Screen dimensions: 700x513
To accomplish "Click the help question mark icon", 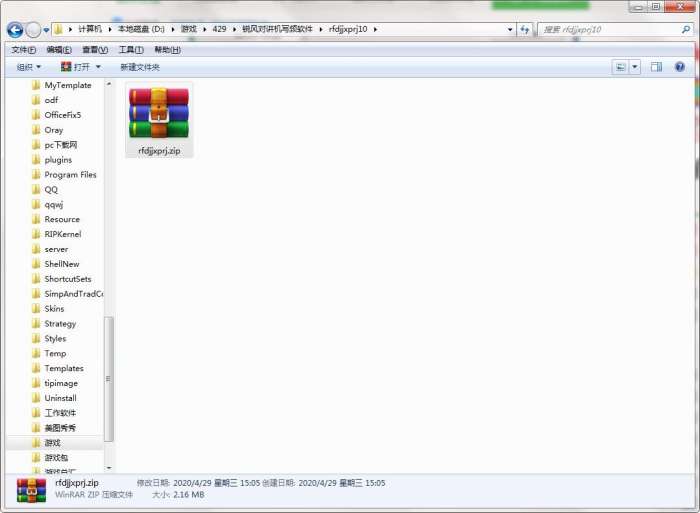I will pyautogui.click(x=679, y=67).
